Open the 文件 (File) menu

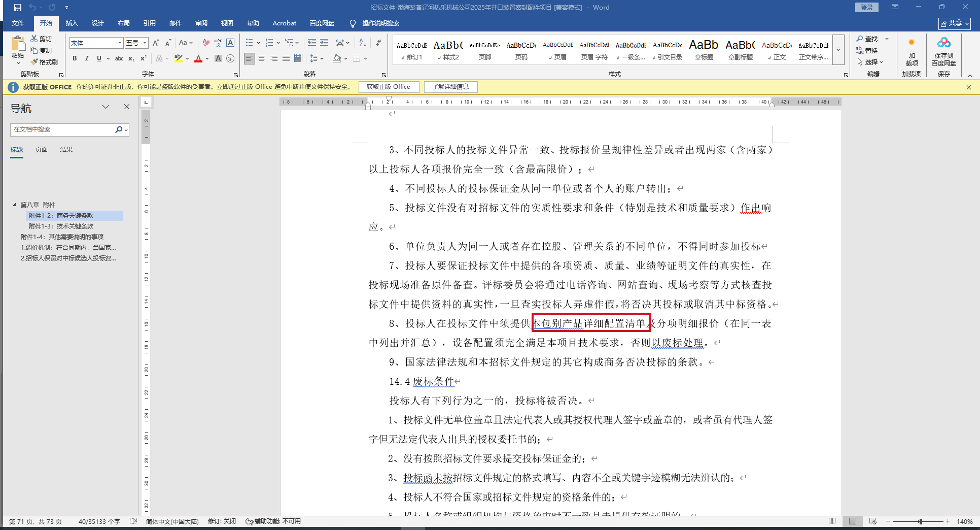pos(18,23)
